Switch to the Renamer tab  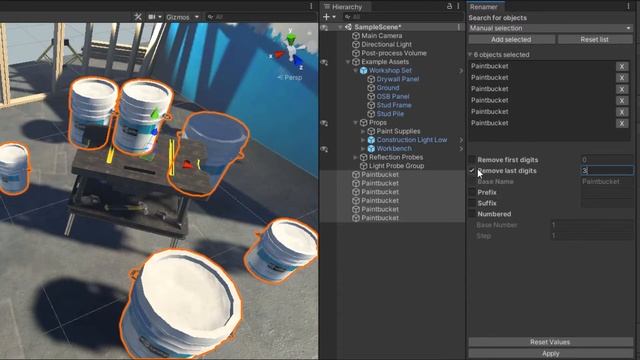click(x=484, y=7)
